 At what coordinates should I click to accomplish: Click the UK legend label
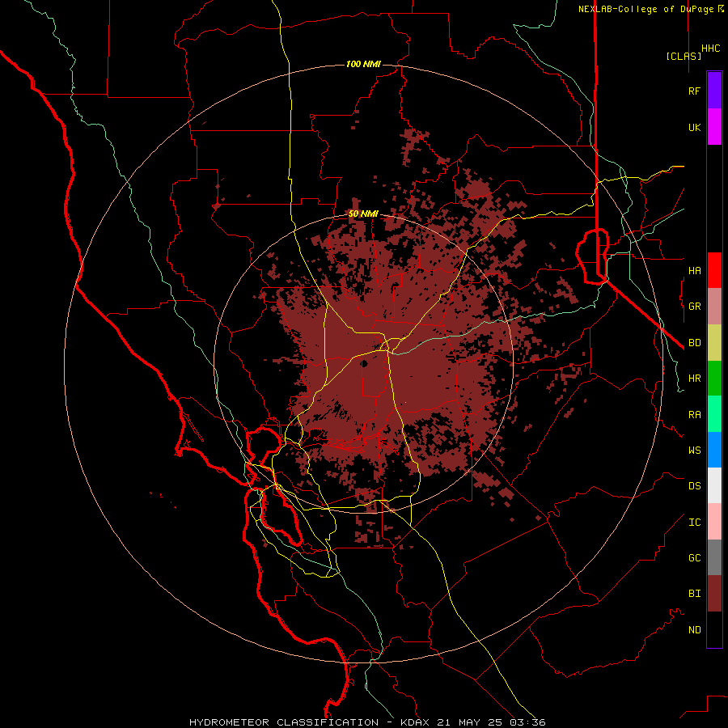pyautogui.click(x=694, y=127)
